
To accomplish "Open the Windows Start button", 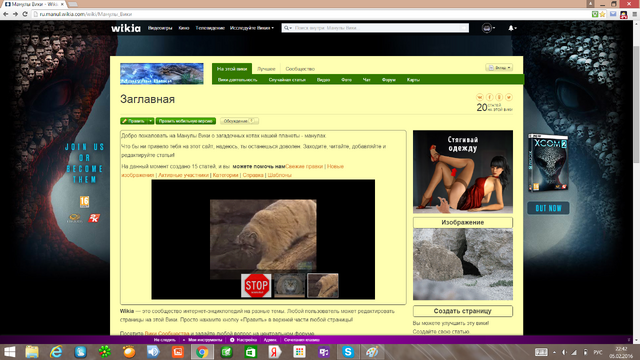I will 9,352.
